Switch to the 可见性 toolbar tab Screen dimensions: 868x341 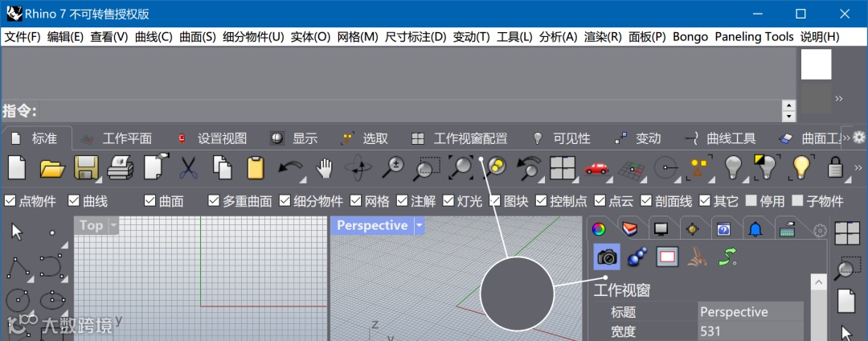(561, 138)
